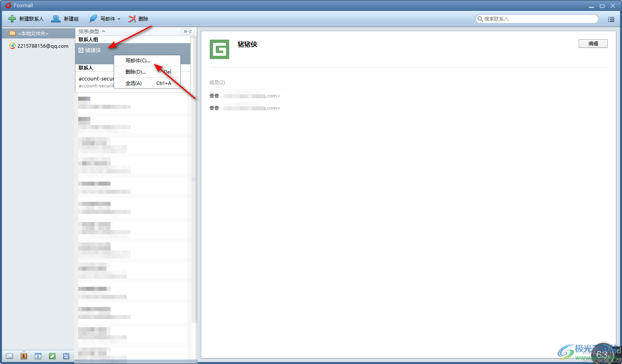The width and height of the screenshot is (622, 364).
Task: Toggle the A-Z index button
Action: (188, 31)
